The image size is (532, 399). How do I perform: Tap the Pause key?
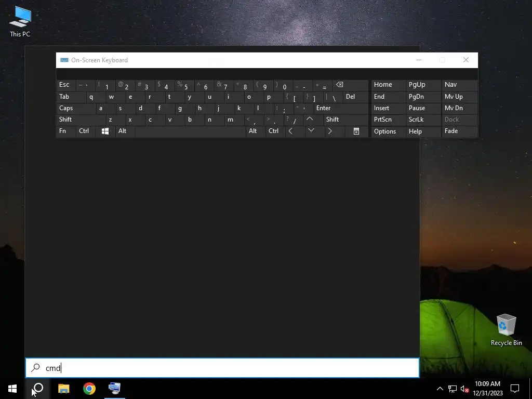[423, 108]
